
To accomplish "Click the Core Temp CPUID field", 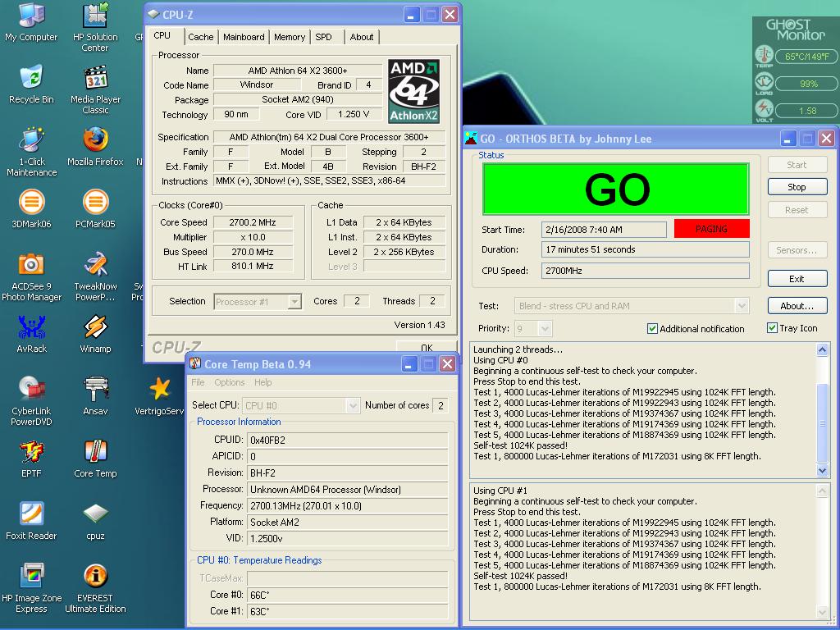I will point(347,441).
